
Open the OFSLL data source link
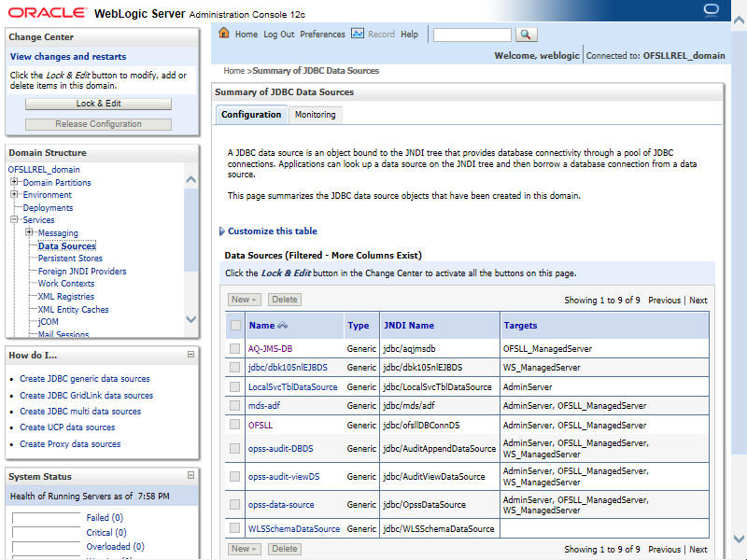click(261, 425)
